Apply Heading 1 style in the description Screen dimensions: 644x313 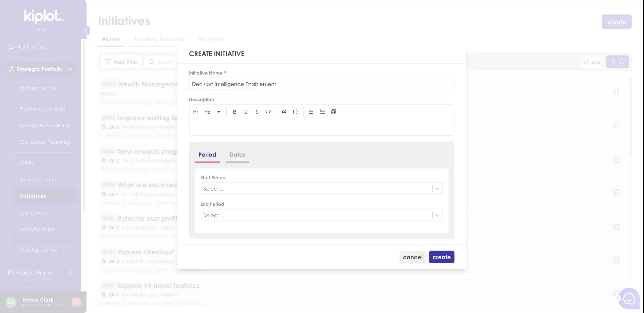[196, 112]
